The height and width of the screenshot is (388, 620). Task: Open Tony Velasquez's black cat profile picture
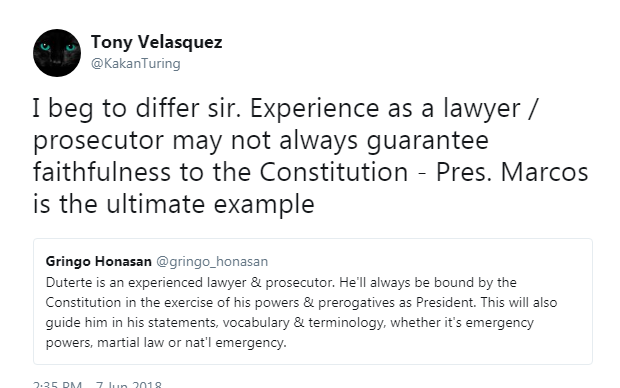tap(57, 53)
